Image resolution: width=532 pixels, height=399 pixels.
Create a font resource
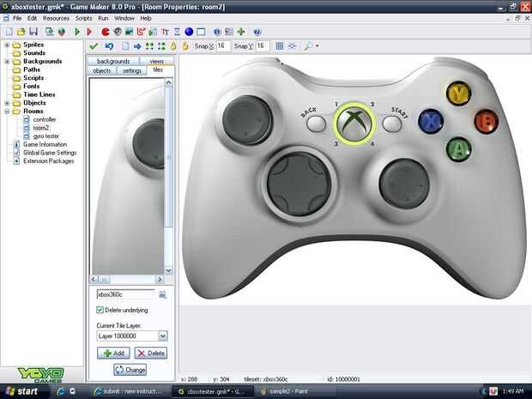(165, 32)
